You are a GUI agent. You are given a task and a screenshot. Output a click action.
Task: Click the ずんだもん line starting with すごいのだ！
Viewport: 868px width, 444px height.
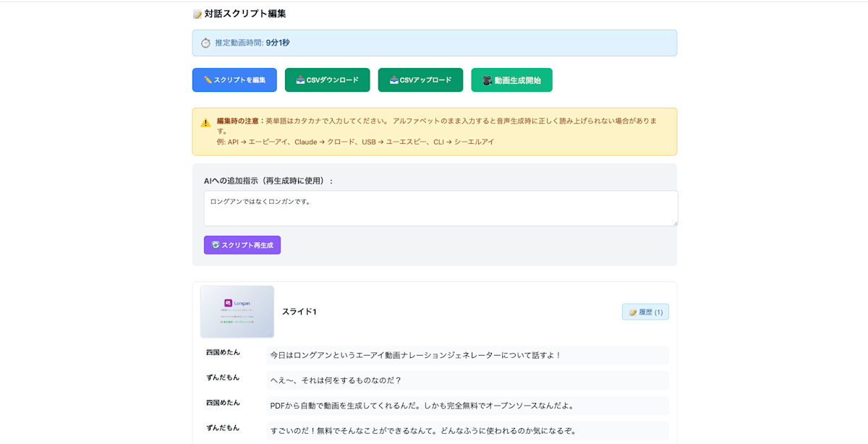pyautogui.click(x=467, y=431)
